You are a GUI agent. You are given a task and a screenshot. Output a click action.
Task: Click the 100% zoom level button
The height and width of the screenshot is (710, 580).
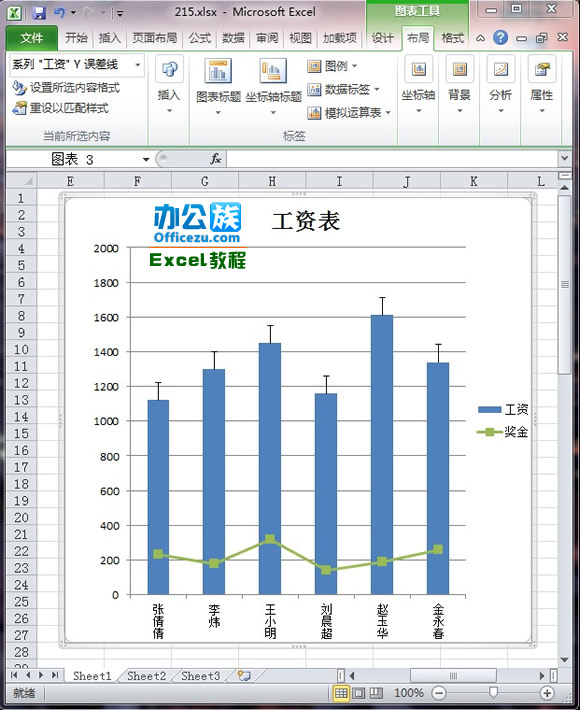409,693
